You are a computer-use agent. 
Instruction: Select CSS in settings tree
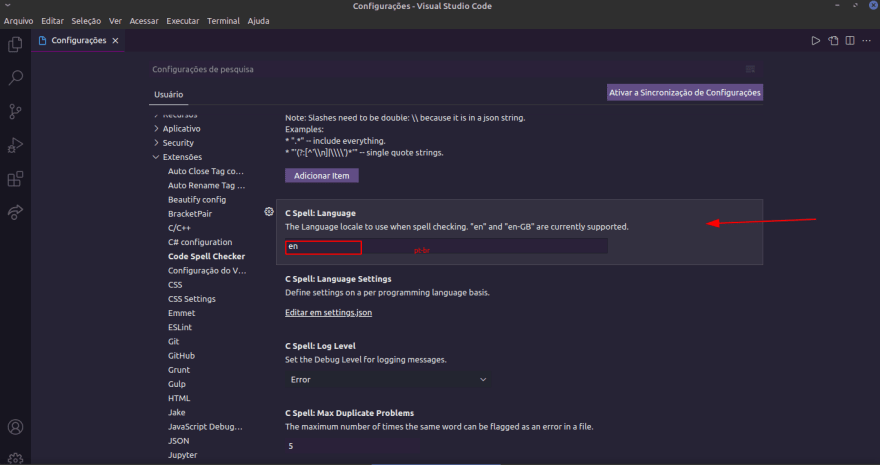(175, 285)
